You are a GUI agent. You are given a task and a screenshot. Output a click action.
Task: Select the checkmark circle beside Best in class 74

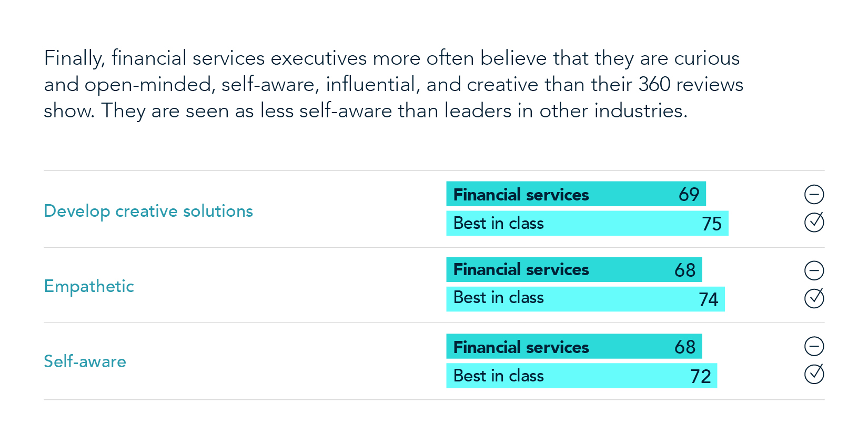point(814,298)
